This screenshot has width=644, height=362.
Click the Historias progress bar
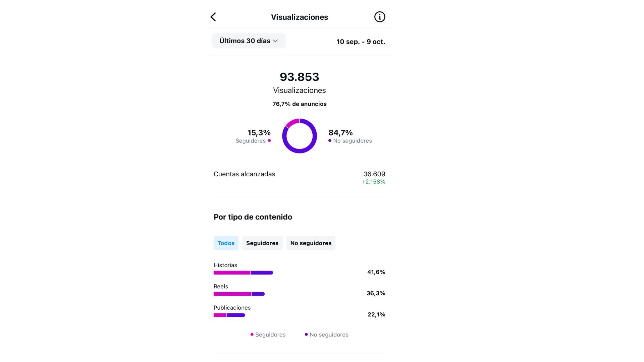243,273
